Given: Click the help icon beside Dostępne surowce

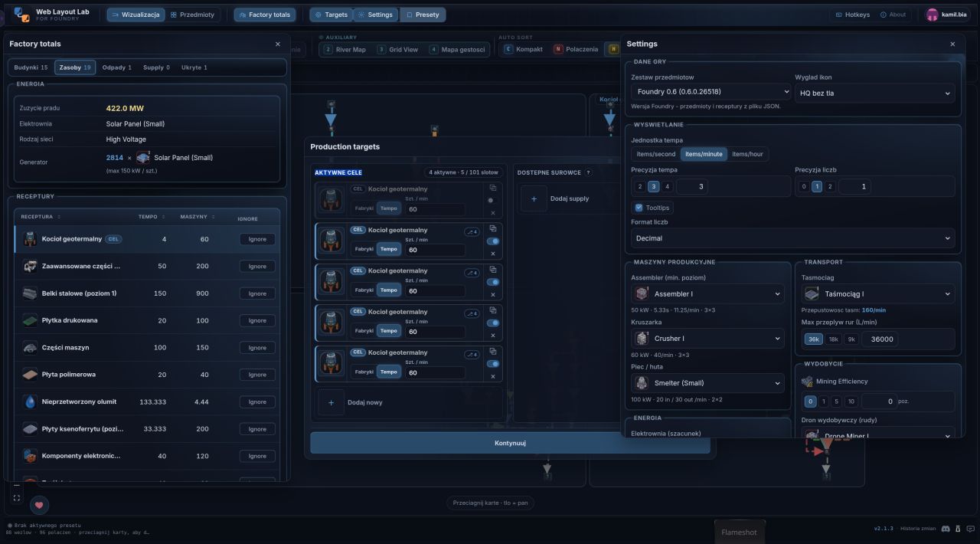Looking at the screenshot, I should point(588,172).
